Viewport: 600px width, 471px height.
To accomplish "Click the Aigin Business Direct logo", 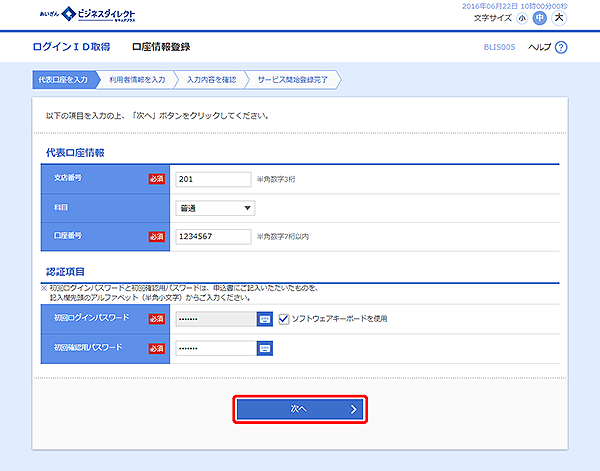I will (x=87, y=15).
